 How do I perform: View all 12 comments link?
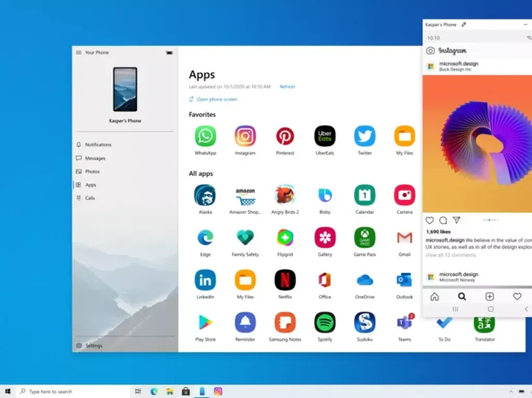coord(450,255)
